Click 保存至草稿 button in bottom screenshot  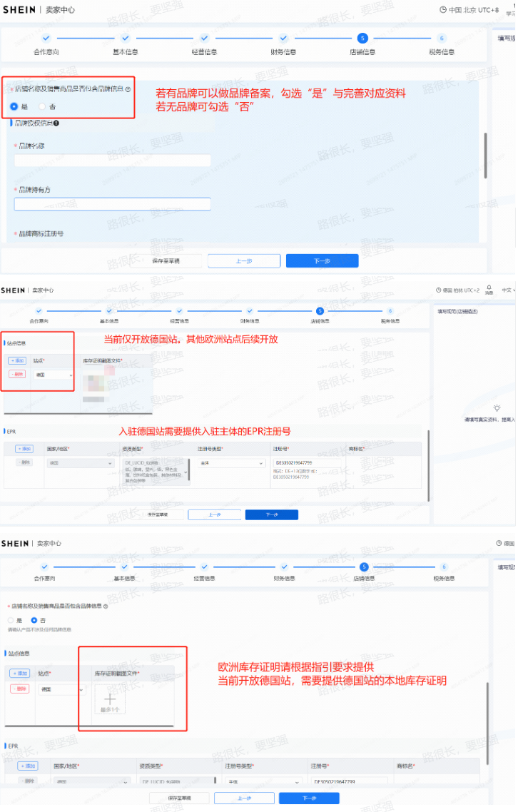(179, 798)
